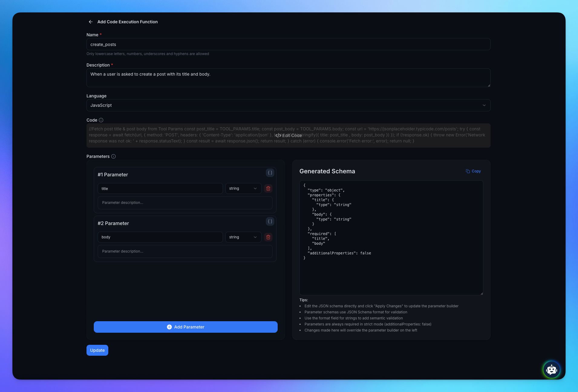Open type dropdown for body parameter

(243, 237)
